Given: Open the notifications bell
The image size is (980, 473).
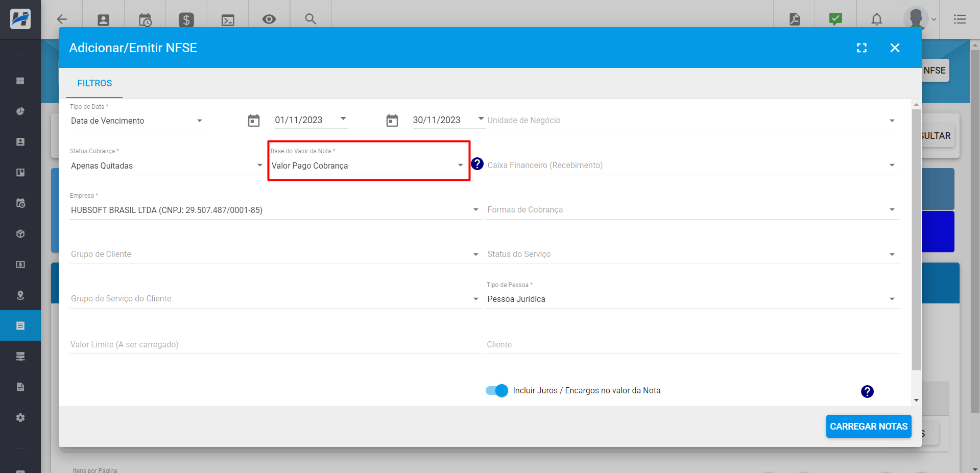Looking at the screenshot, I should pos(876,19).
